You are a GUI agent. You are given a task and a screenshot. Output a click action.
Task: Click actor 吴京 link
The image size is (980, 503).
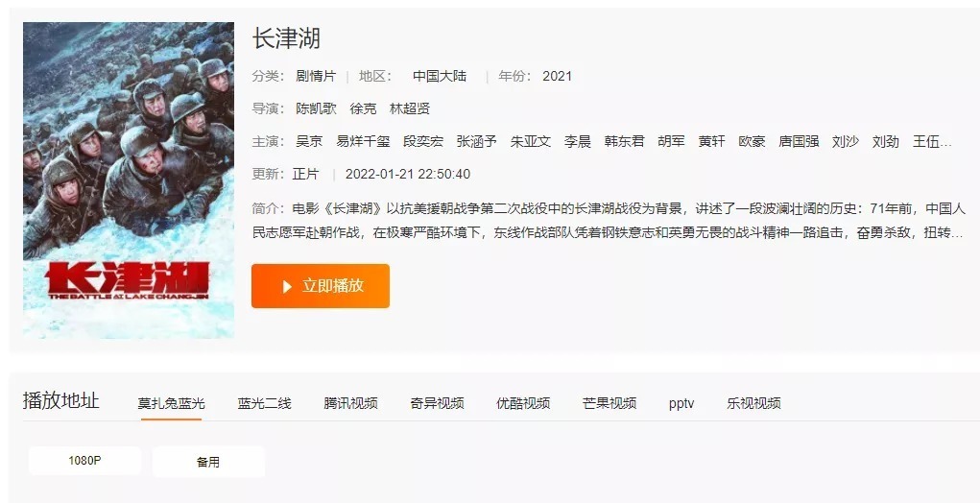point(309,141)
